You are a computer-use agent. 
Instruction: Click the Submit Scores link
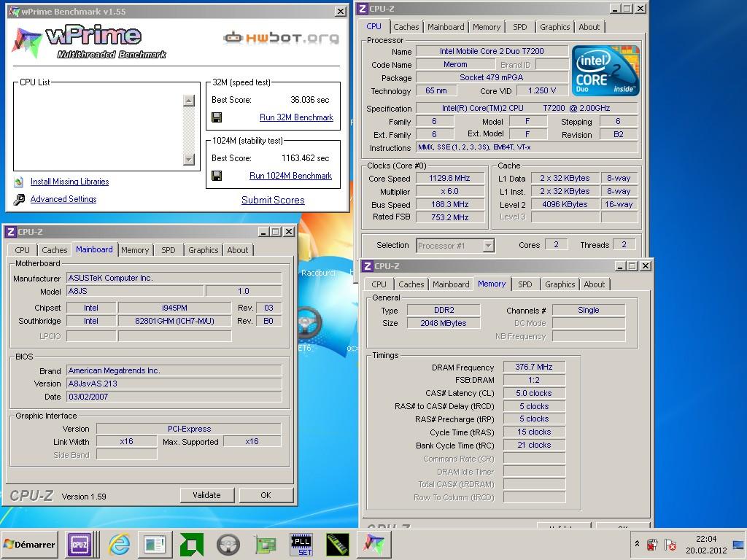click(273, 200)
